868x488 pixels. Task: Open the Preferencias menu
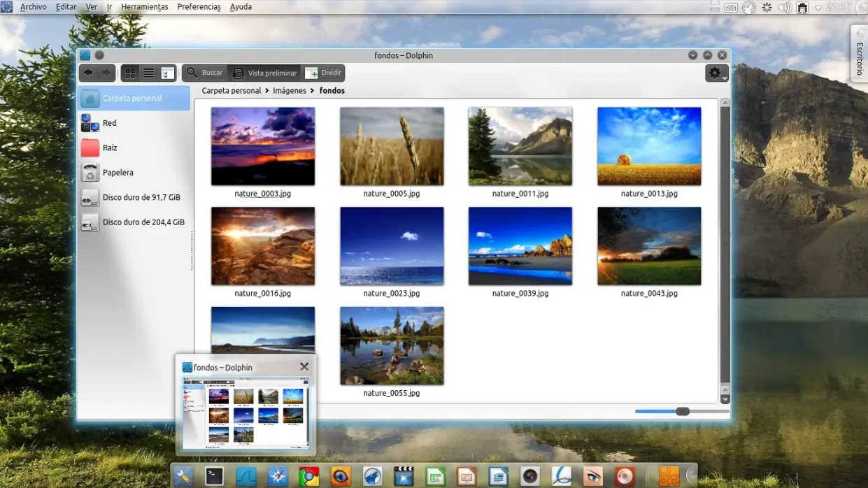coord(199,7)
